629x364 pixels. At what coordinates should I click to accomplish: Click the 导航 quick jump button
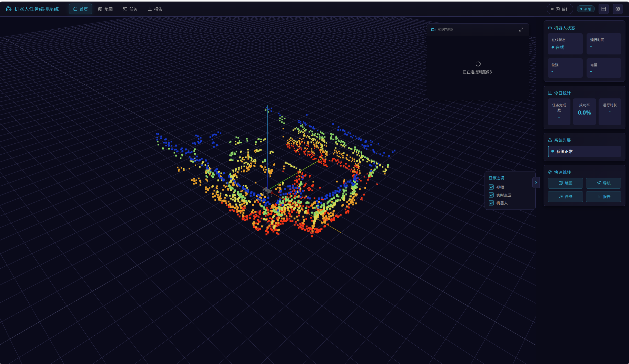[603, 183]
